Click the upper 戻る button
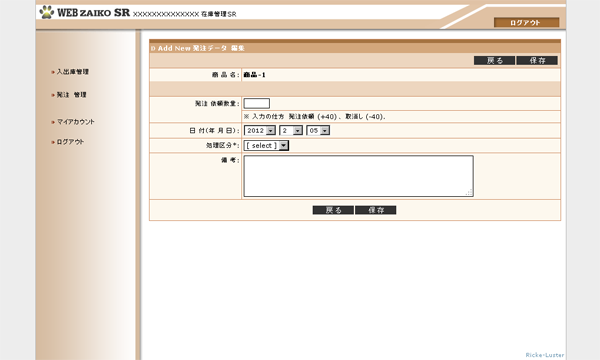This screenshot has height=360, width=600. pos(494,60)
